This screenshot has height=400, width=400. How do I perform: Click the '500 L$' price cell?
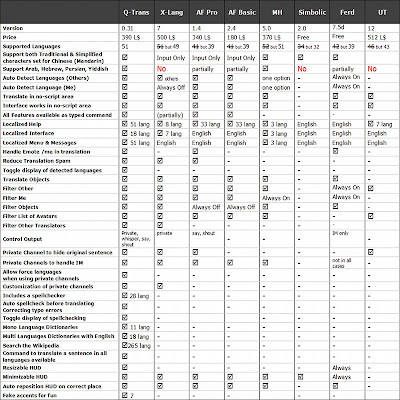166,37
